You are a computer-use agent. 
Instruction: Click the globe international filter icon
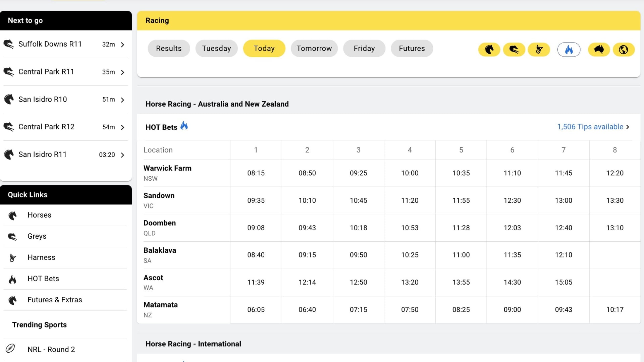click(x=624, y=50)
